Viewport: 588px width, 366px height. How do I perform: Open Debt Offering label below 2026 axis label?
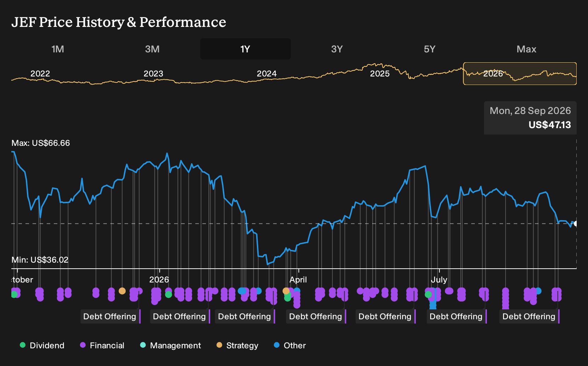[180, 316]
